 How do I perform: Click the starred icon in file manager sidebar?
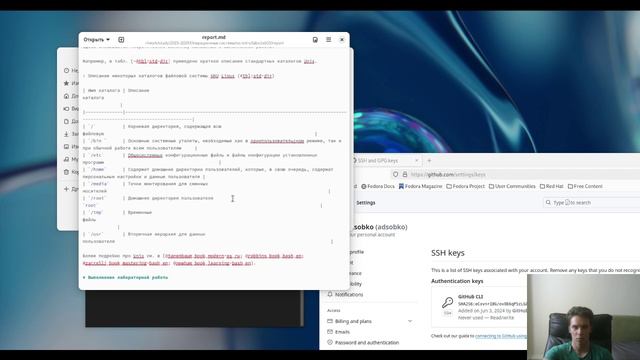tap(66, 83)
